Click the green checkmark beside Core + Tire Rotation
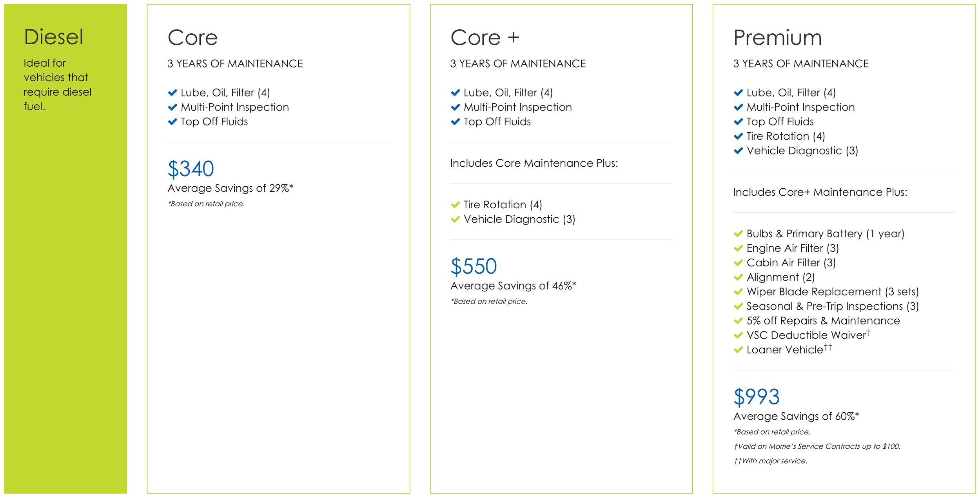The height and width of the screenshot is (497, 980). 455,205
